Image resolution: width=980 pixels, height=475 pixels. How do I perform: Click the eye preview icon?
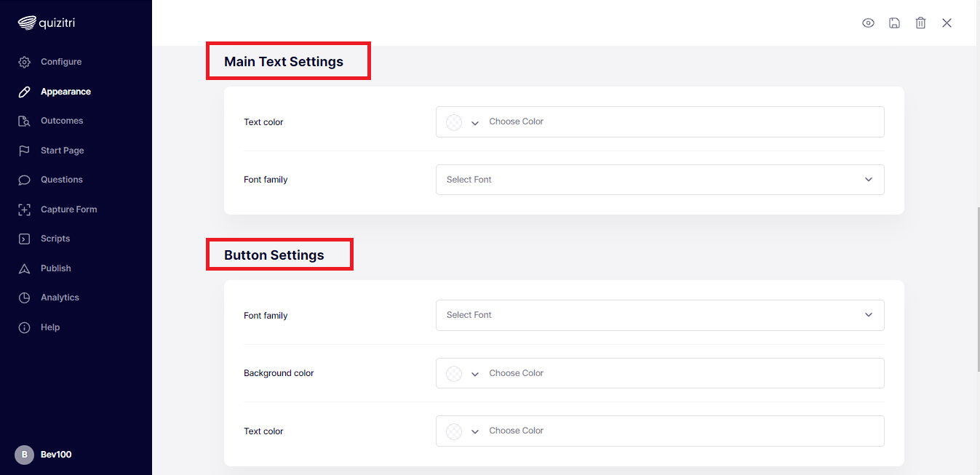click(868, 23)
